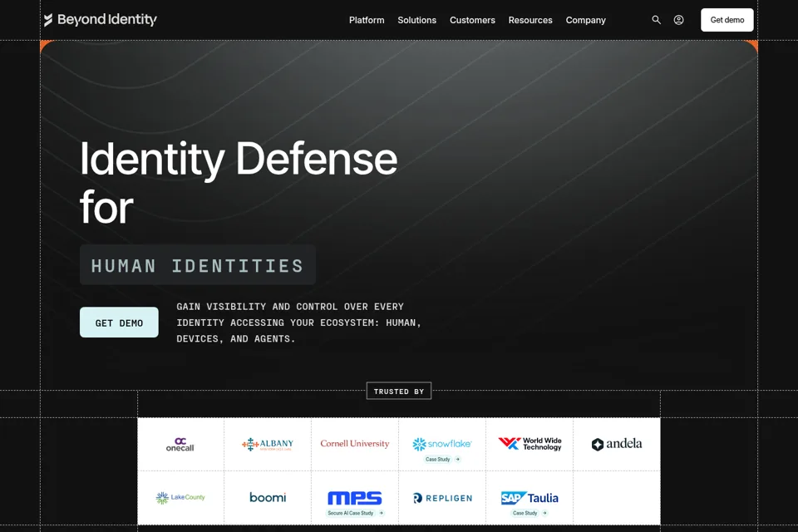Open the user account icon
Viewport: 798px width, 532px height.
[678, 20]
